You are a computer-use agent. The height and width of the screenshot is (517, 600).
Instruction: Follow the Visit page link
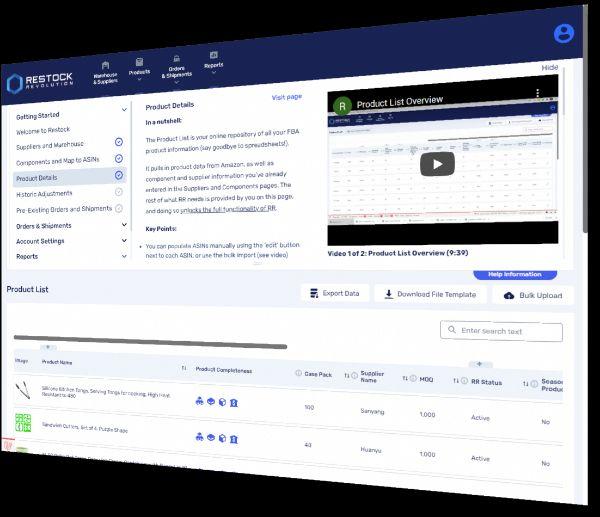click(287, 97)
